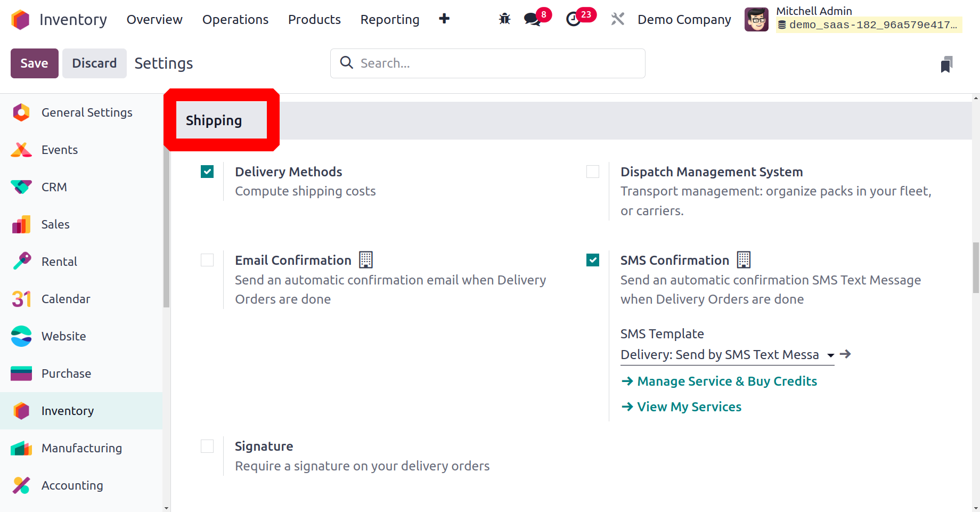
Task: Open Manage Service & Buy Credits link
Action: (726, 381)
